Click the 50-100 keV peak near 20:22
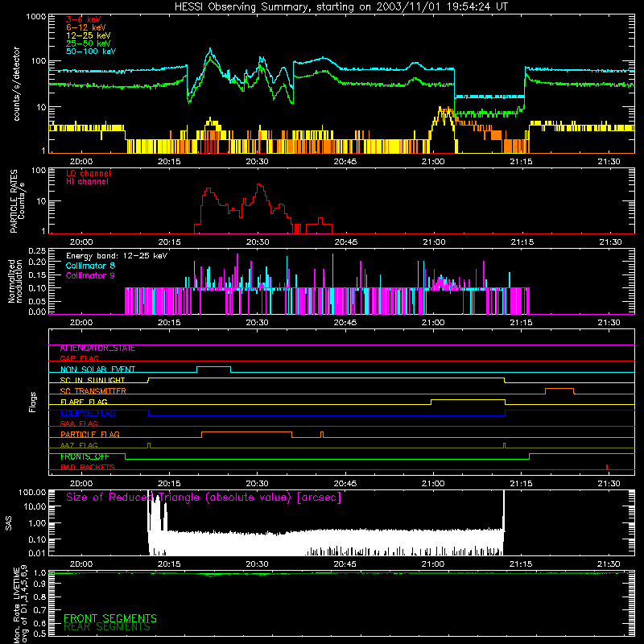This screenshot has width=644, height=644. point(210,50)
